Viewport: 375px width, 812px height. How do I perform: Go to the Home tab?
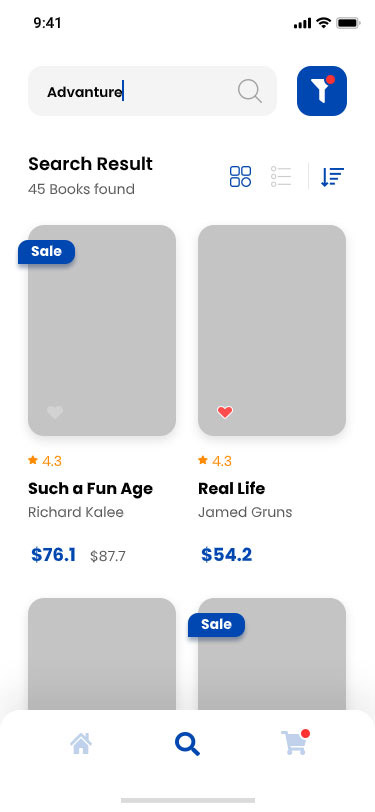click(81, 744)
